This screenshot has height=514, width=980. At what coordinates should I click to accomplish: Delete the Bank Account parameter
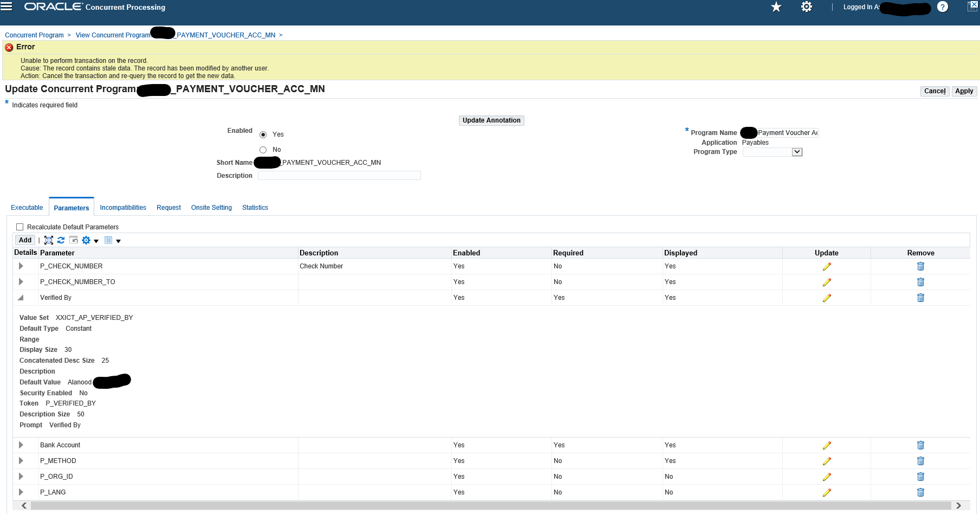920,445
